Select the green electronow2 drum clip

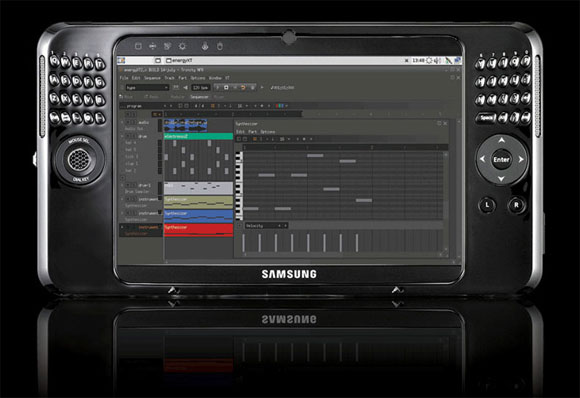click(x=198, y=136)
